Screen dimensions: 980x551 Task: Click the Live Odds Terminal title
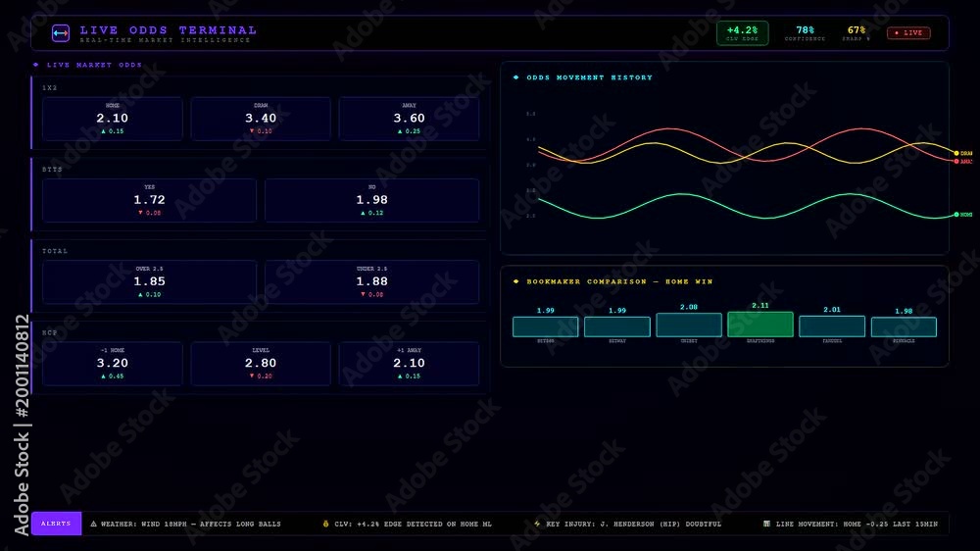[x=169, y=30]
